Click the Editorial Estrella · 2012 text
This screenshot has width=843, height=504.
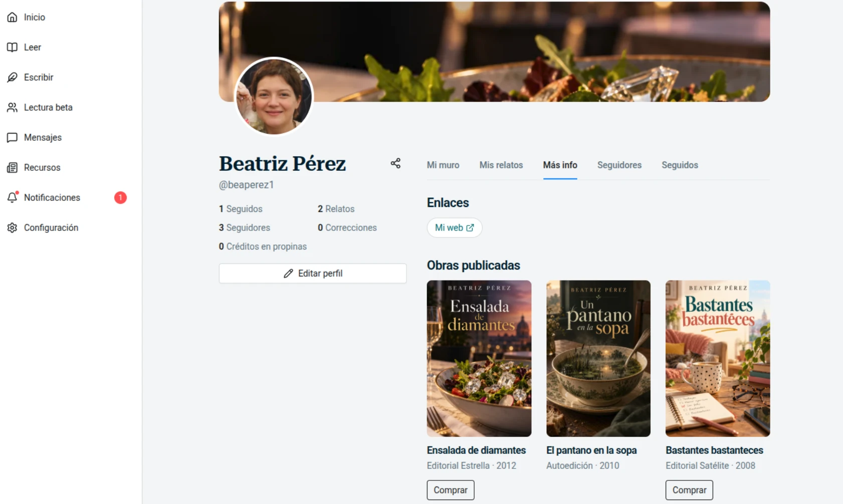(472, 465)
